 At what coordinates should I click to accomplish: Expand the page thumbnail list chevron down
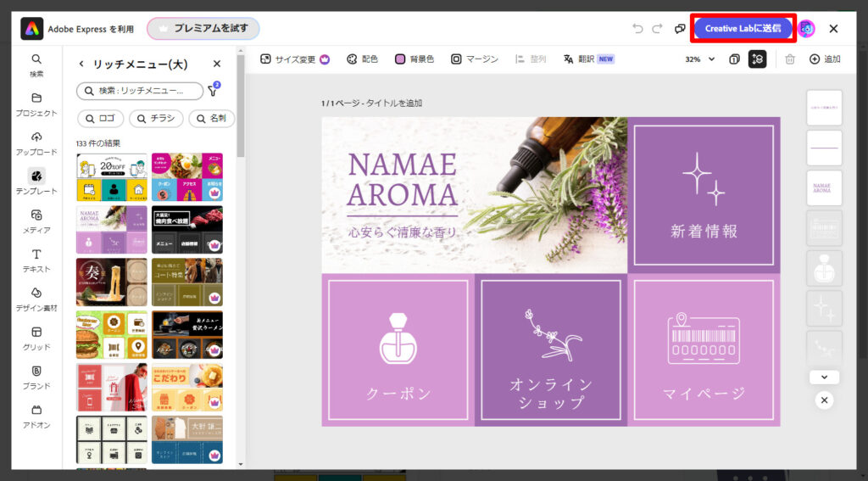(x=824, y=378)
